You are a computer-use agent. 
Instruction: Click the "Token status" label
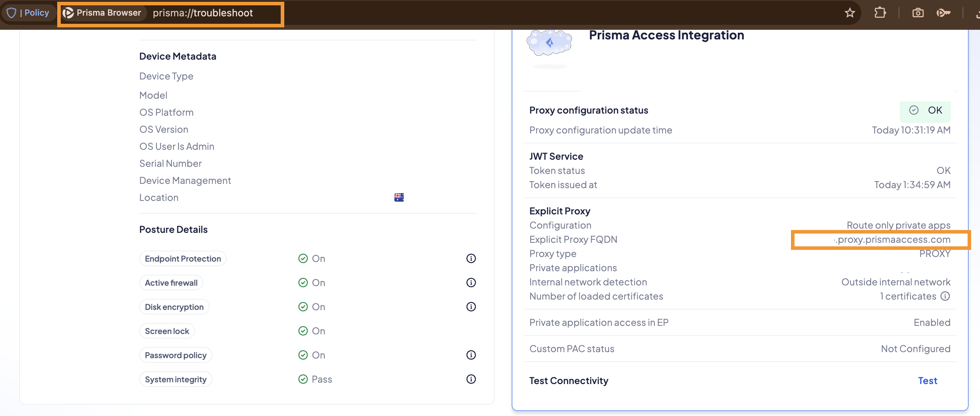click(x=557, y=171)
